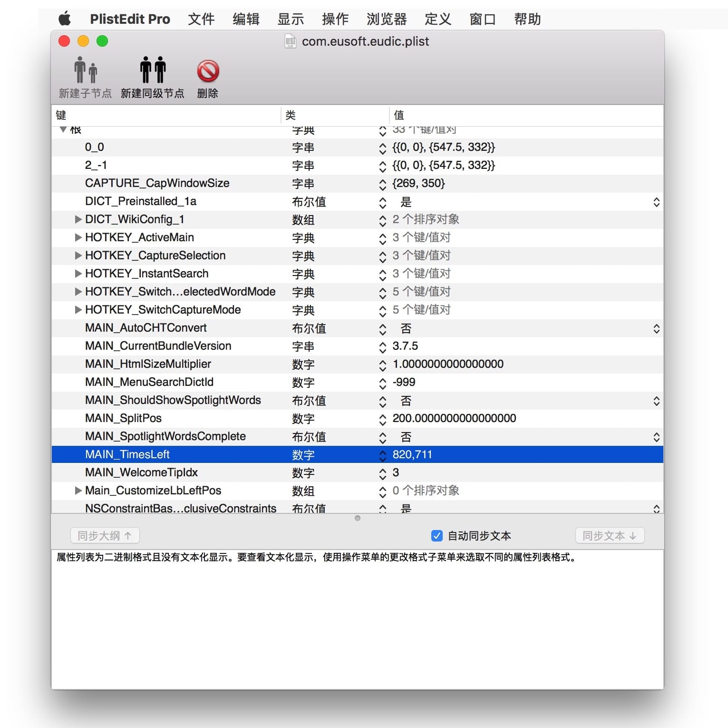Expand the Main_CustomizeLbLeftPos array
The height and width of the screenshot is (728, 728).
point(78,491)
